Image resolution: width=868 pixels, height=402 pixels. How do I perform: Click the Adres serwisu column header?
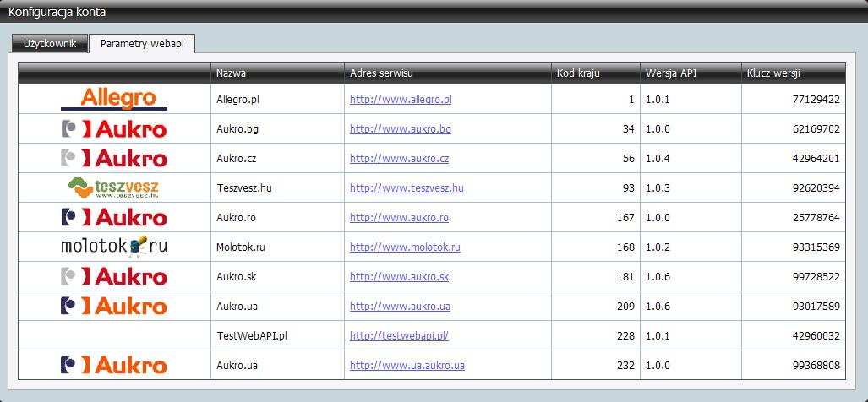447,73
